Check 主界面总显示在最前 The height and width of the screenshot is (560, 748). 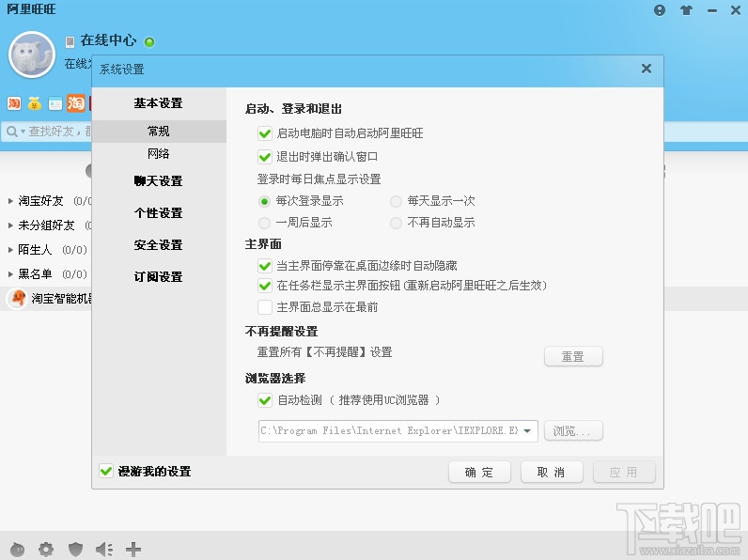265,307
